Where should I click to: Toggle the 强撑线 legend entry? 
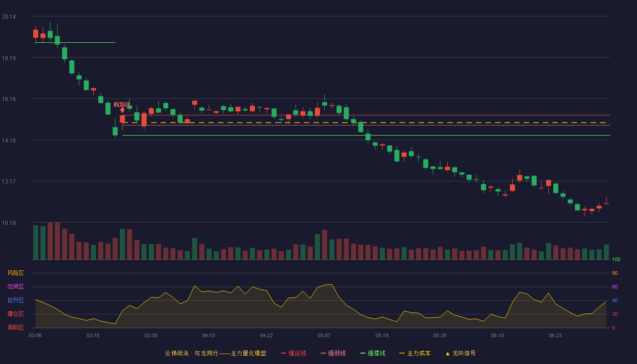tap(373, 353)
